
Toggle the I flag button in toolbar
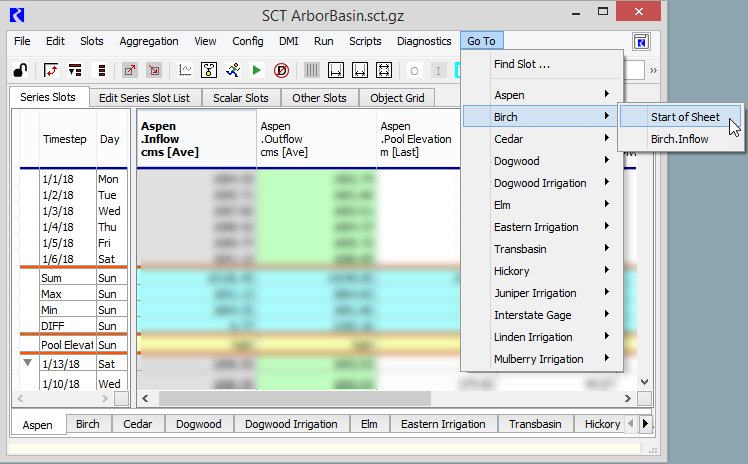coord(439,71)
